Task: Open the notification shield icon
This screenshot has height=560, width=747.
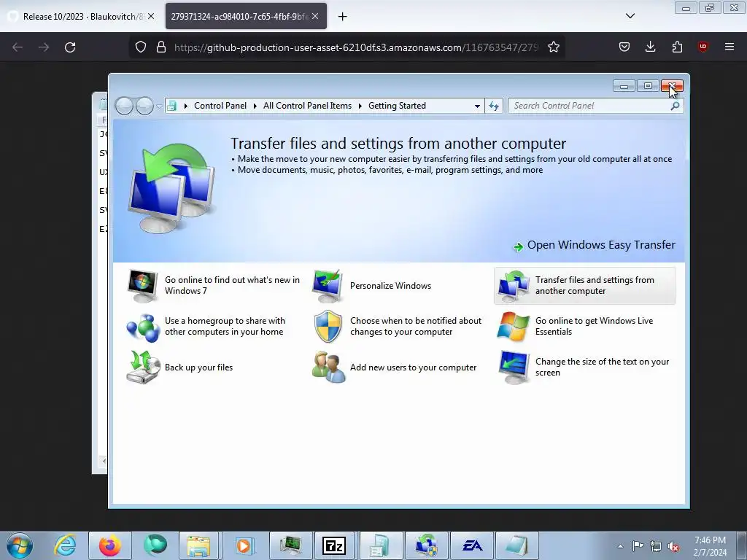Action: click(328, 327)
